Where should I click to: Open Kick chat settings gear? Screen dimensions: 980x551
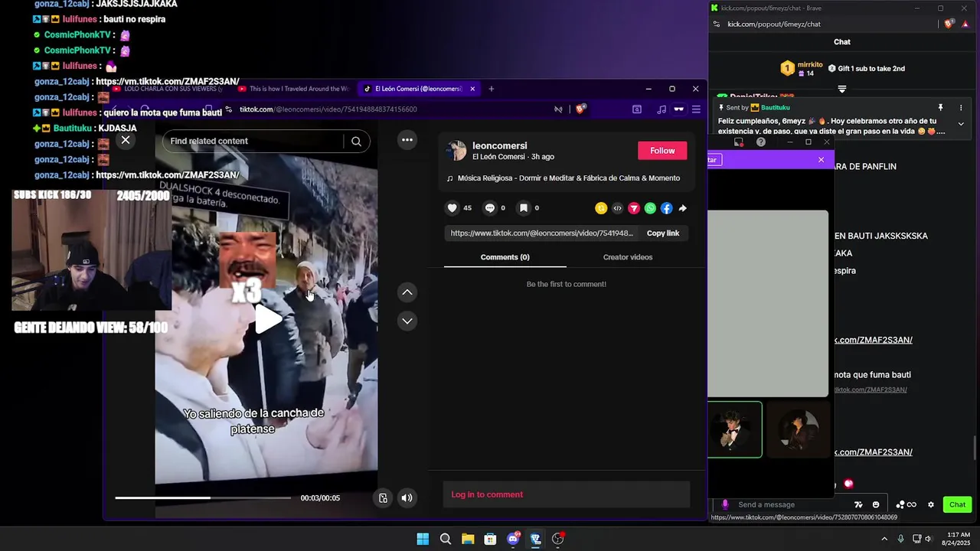point(931,504)
